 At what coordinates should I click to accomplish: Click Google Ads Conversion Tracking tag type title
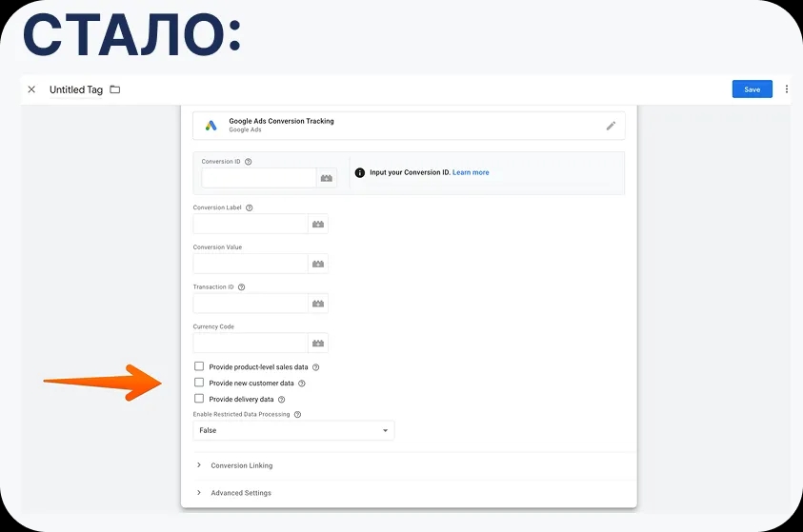(281, 121)
